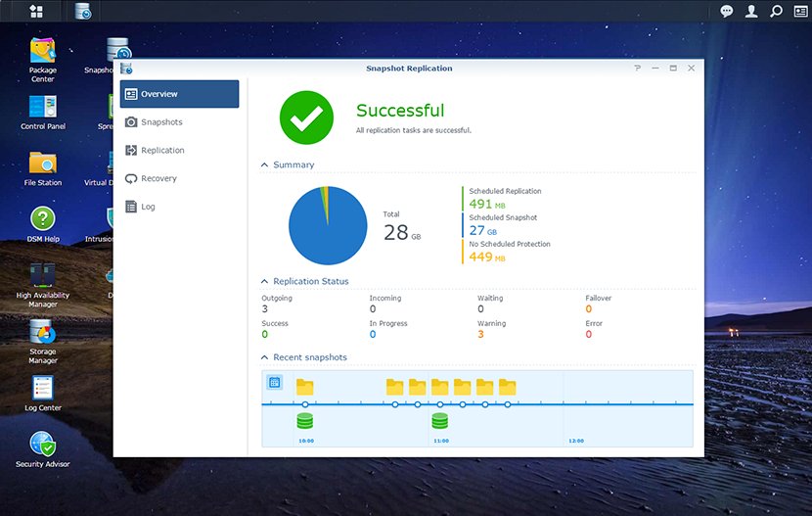Click the window title bar app icon
Screen dimensions: 812x516
pos(126,68)
